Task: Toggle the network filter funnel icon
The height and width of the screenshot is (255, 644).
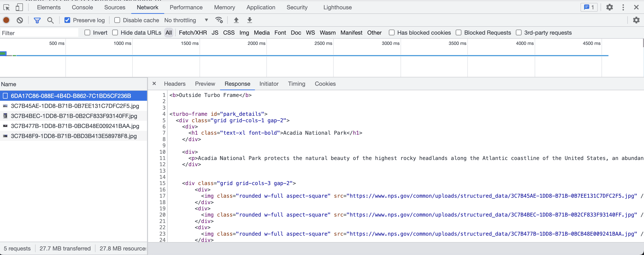Action: 37,20
